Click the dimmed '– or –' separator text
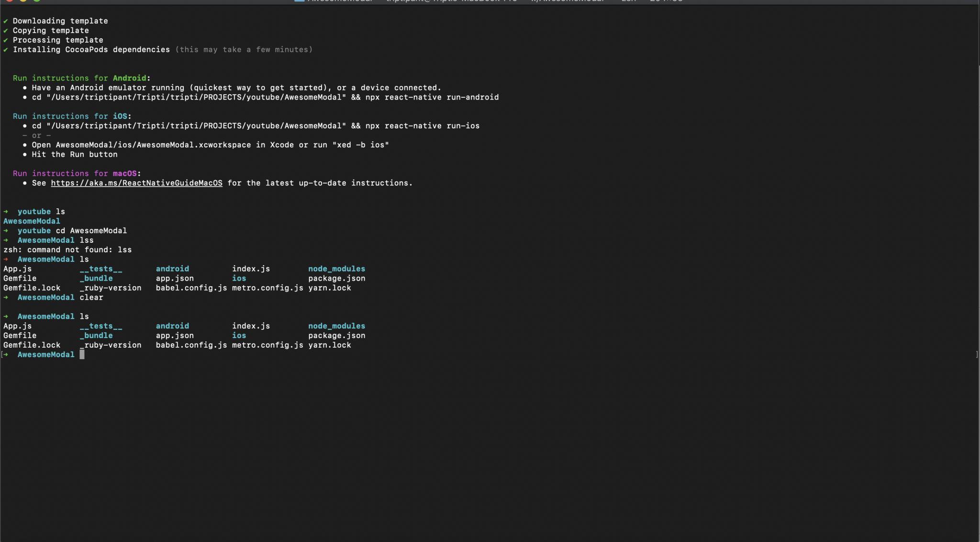This screenshot has width=980, height=542. pos(36,135)
